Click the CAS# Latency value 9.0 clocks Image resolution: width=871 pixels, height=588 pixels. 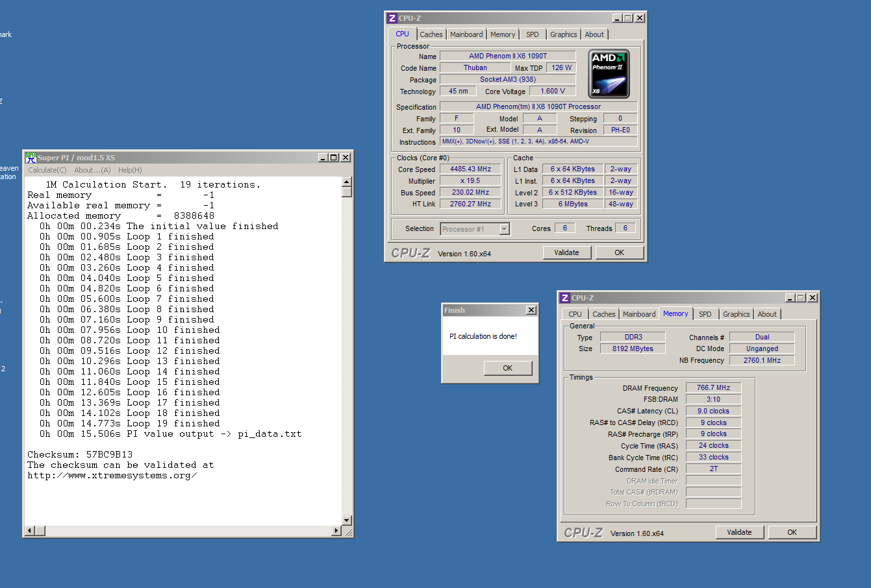click(713, 411)
